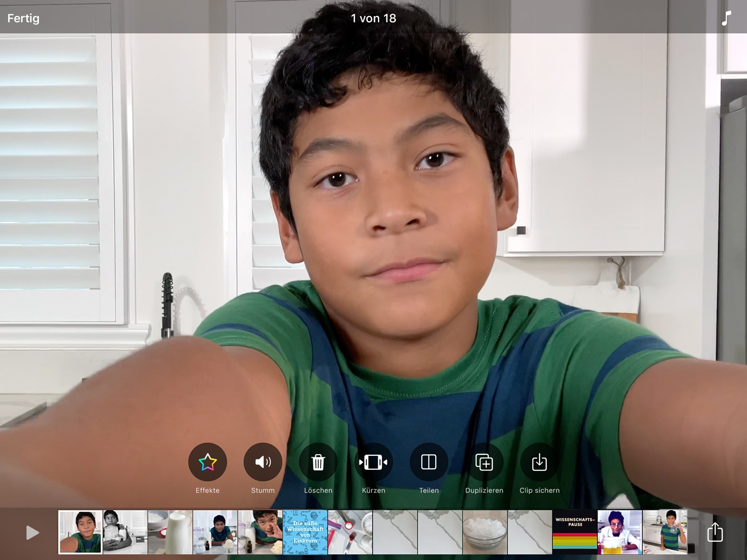The height and width of the screenshot is (560, 747).
Task: Select the last clip of the boy in the striped shirt
Action: pyautogui.click(x=665, y=532)
